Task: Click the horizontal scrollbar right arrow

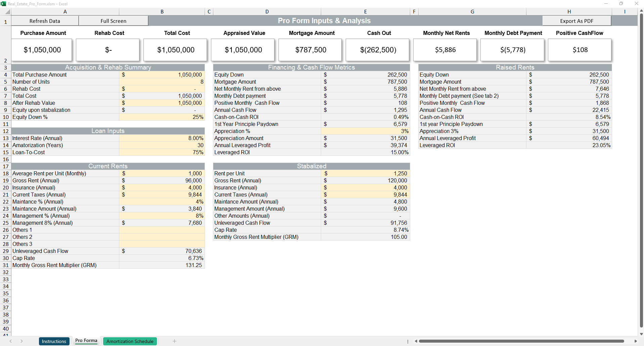Action: [635, 341]
